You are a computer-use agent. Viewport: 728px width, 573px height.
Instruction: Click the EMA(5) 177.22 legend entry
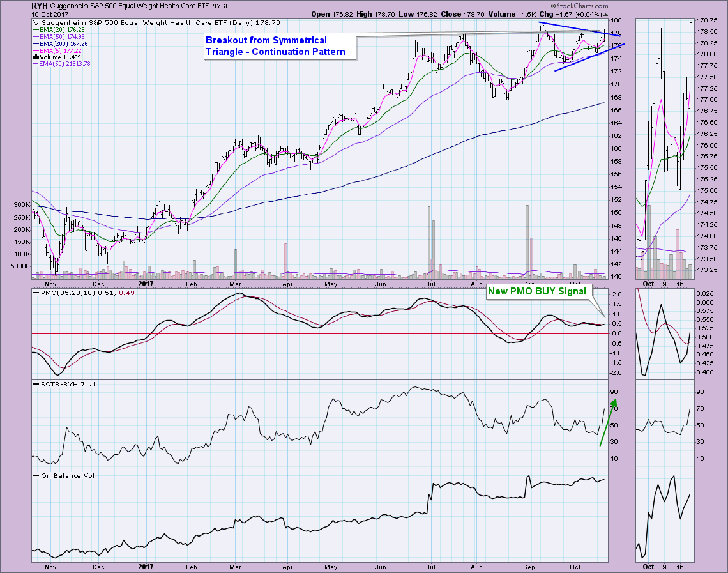click(61, 50)
